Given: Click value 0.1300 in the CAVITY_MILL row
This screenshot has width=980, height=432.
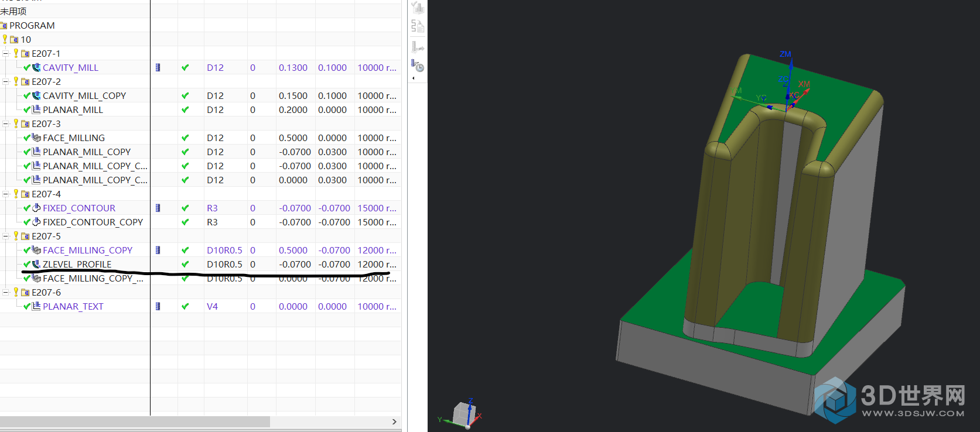Looking at the screenshot, I should 293,67.
